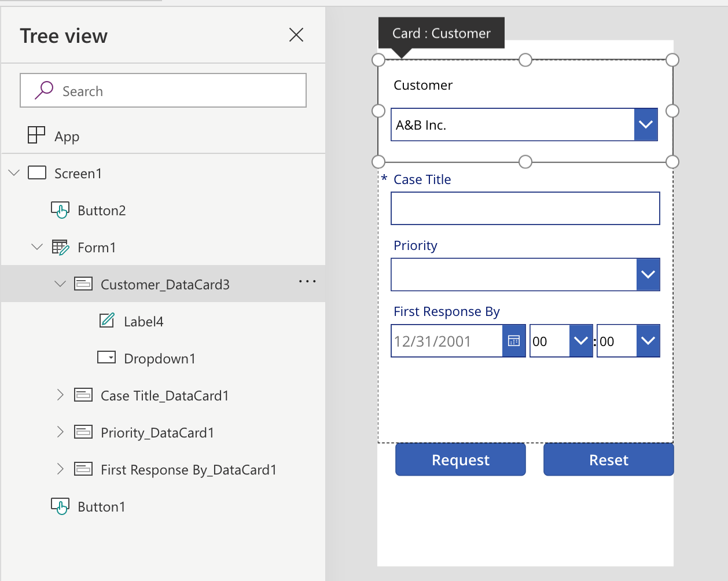
Task: Collapse the Form1 node
Action: (x=37, y=247)
